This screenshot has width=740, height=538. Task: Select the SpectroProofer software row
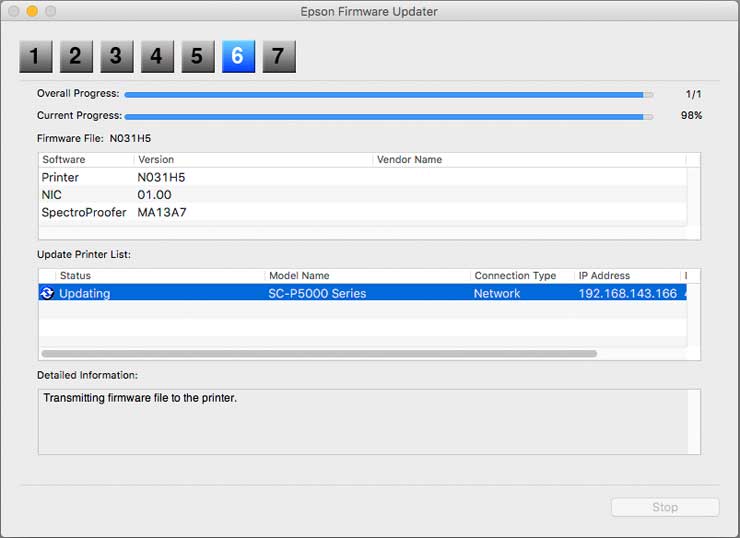click(362, 212)
